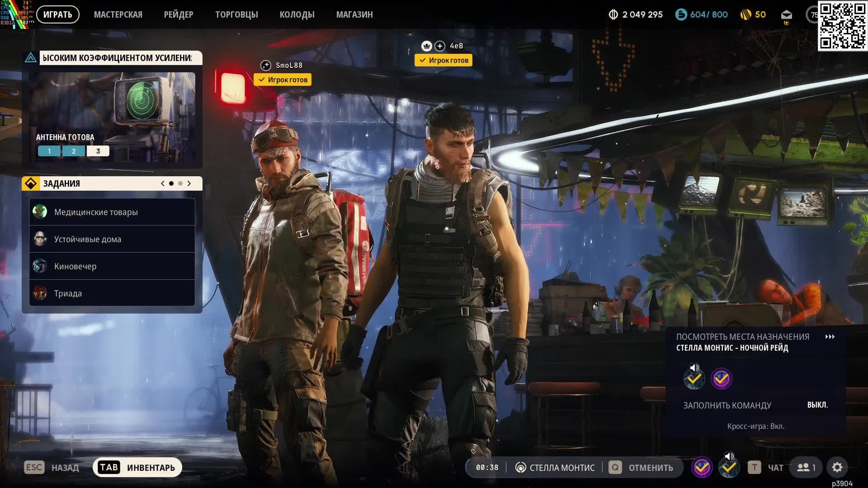Click the crown leader icon by 4eB

click(426, 46)
